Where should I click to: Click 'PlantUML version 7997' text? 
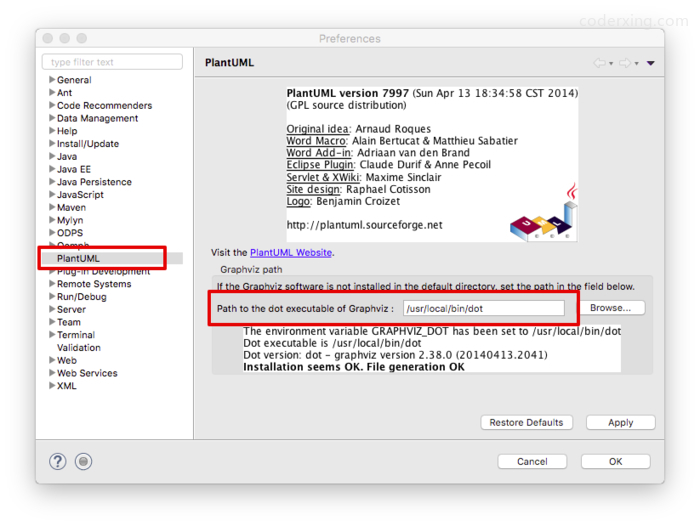[x=347, y=93]
